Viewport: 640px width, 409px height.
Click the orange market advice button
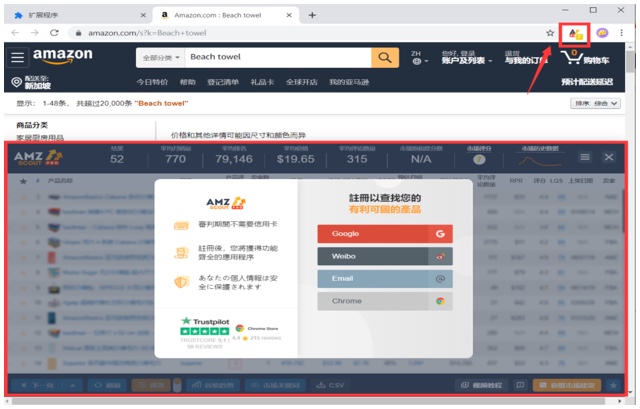pos(567,385)
